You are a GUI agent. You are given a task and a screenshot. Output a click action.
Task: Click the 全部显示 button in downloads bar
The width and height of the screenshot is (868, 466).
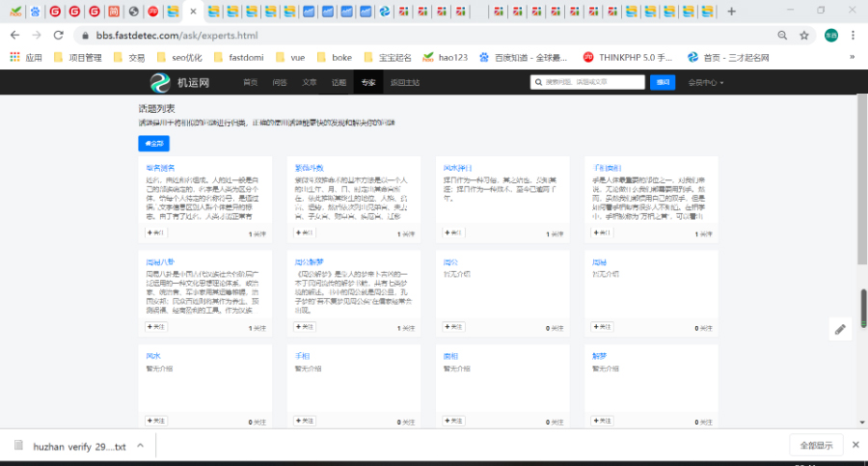(x=816, y=446)
